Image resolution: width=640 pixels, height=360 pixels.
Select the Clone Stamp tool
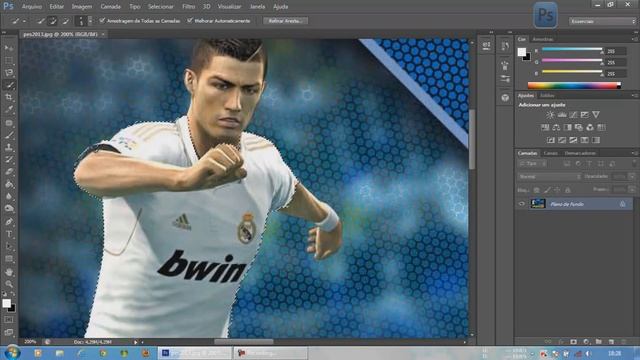9,147
